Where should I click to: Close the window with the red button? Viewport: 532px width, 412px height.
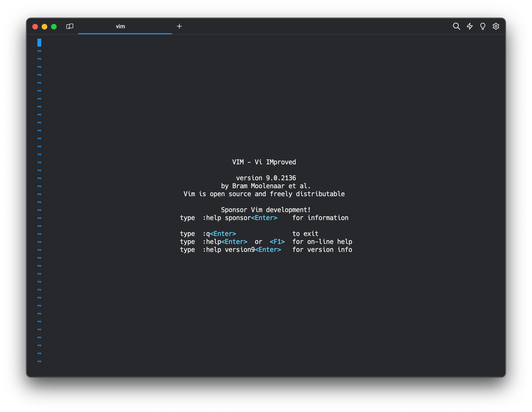tap(35, 26)
